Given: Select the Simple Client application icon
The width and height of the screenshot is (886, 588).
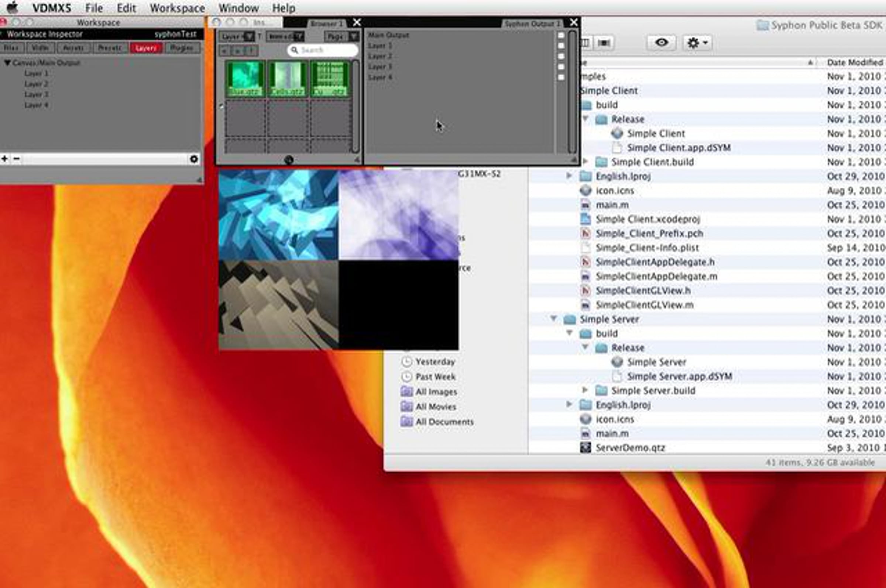Looking at the screenshot, I should pyautogui.click(x=617, y=133).
